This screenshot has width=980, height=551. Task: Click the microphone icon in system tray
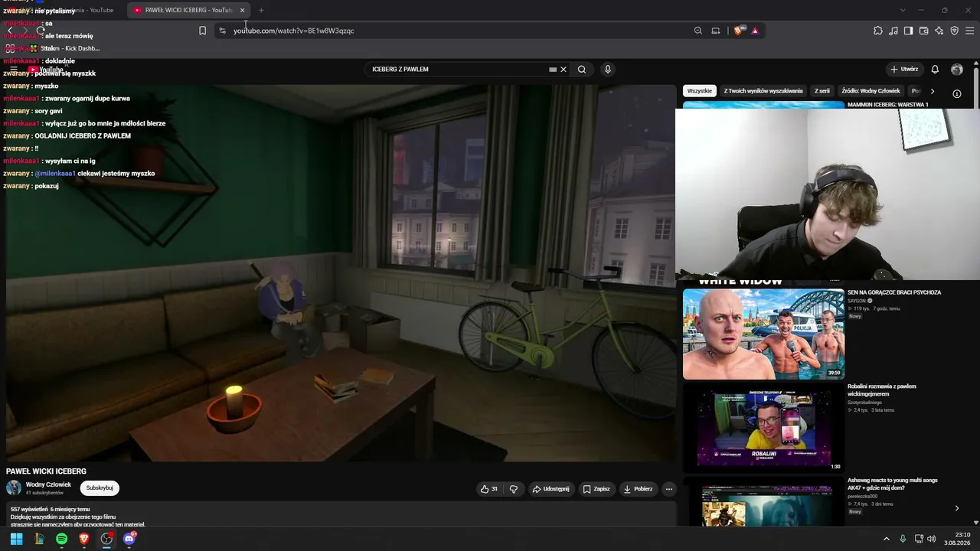coord(903,539)
